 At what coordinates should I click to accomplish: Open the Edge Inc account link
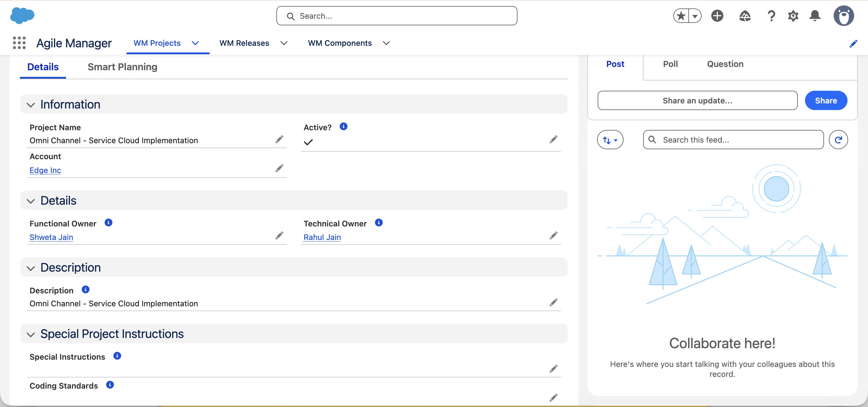tap(45, 170)
